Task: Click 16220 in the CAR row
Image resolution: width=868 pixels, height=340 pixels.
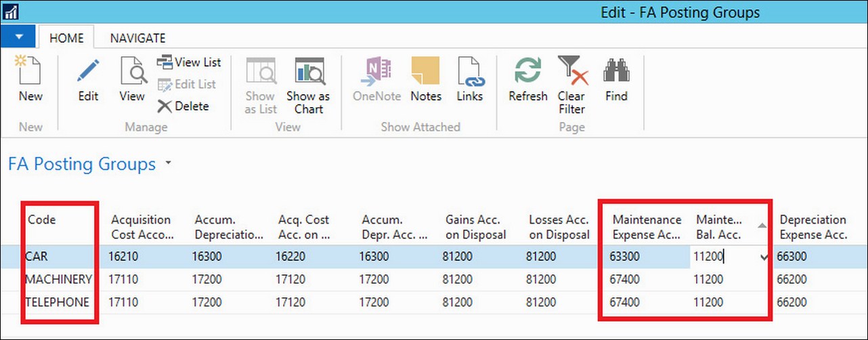Action: point(290,257)
